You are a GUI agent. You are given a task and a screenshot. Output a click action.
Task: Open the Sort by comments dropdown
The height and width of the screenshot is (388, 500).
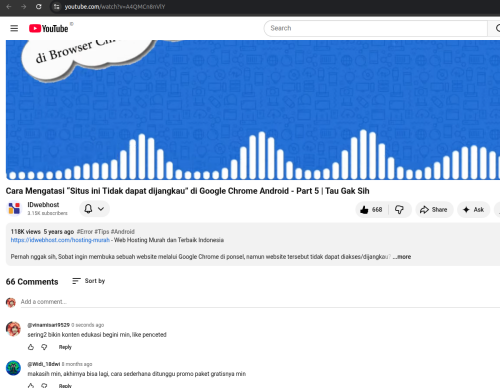89,281
